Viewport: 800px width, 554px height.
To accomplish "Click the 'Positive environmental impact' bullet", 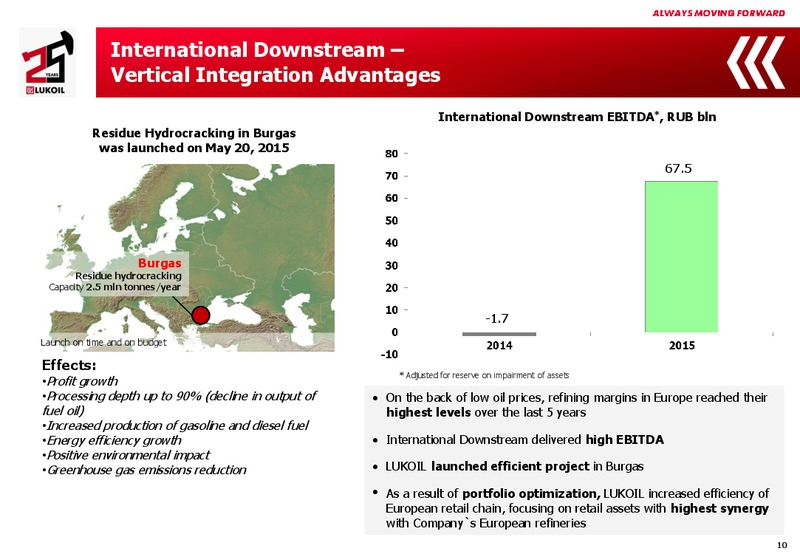I will (x=126, y=455).
